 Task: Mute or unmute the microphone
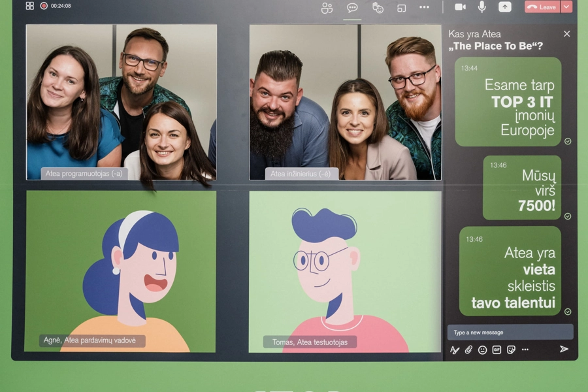tap(482, 7)
